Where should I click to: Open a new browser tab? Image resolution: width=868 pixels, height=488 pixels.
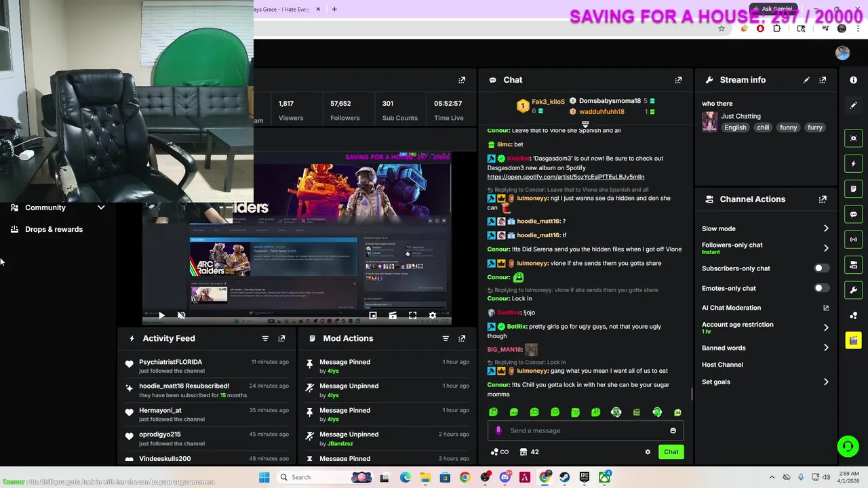point(334,9)
